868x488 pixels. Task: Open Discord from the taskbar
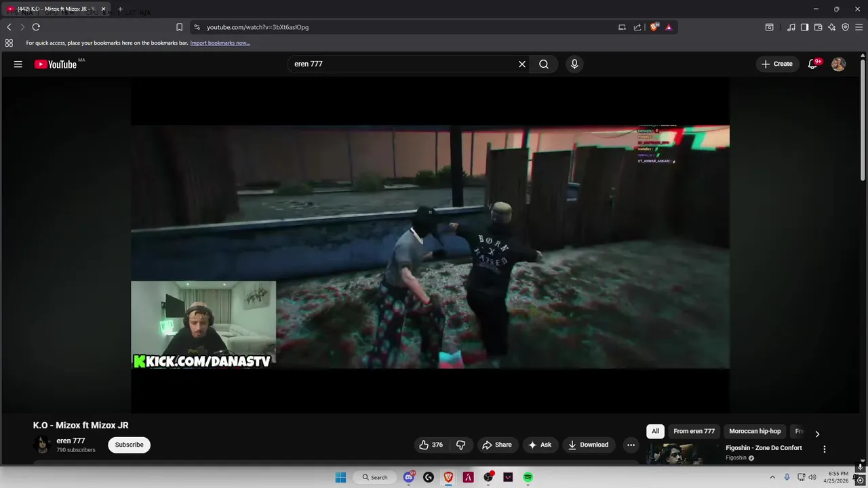pyautogui.click(x=409, y=477)
